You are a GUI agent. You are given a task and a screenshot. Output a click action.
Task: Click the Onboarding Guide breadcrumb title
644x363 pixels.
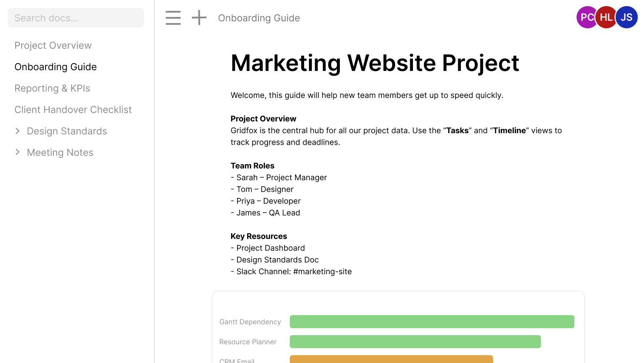[259, 18]
